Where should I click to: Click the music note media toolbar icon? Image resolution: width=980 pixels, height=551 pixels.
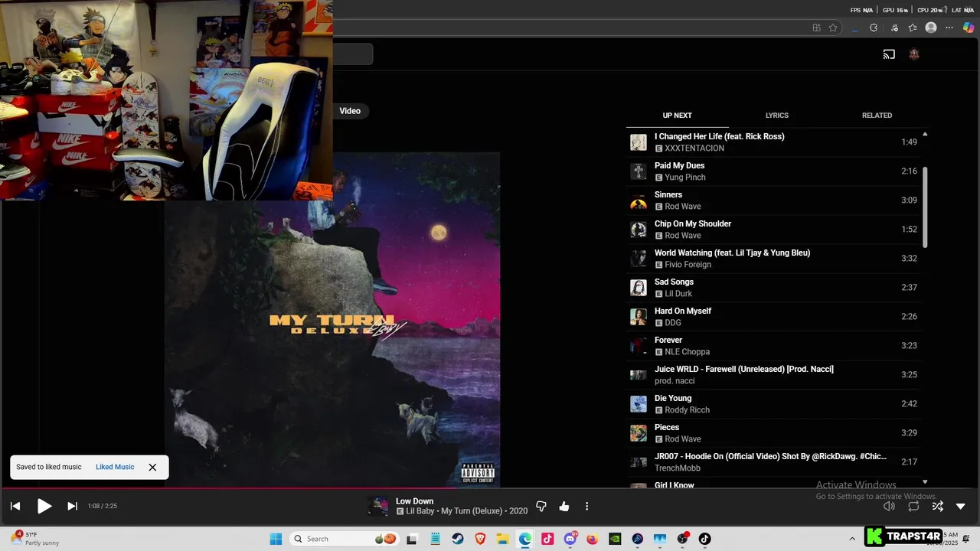click(x=894, y=28)
